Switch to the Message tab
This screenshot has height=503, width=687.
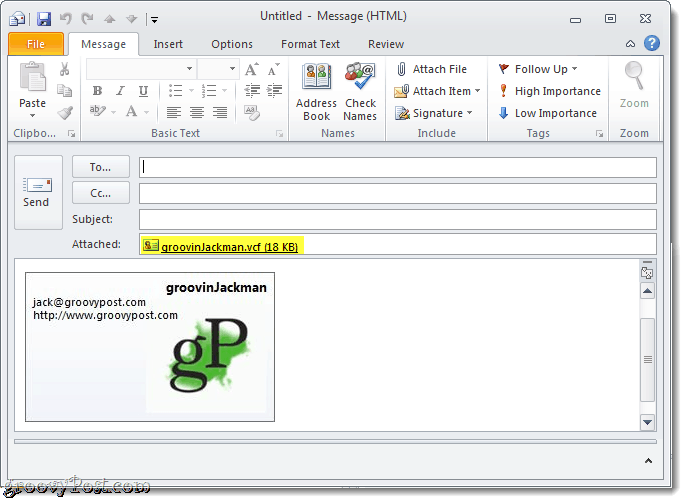103,44
